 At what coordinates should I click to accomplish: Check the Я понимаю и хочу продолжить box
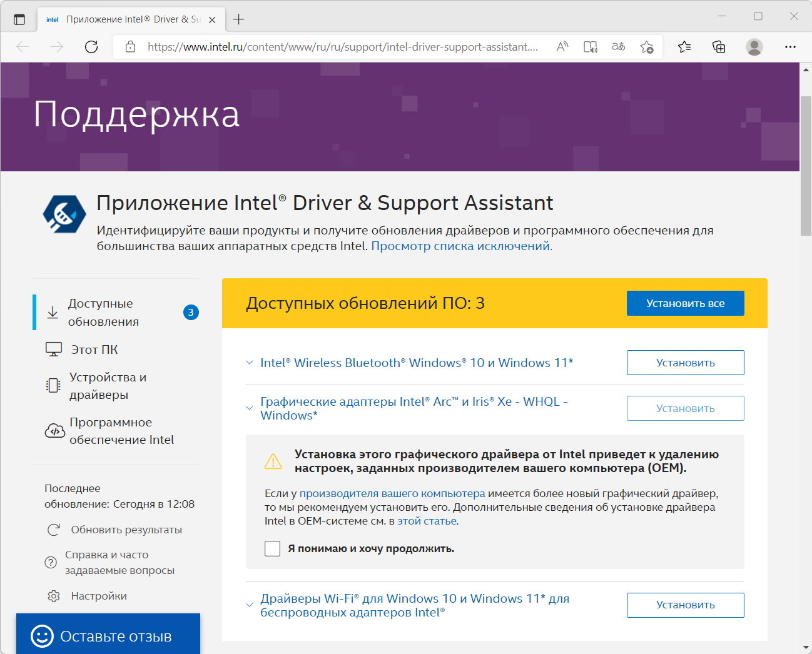pyautogui.click(x=273, y=548)
